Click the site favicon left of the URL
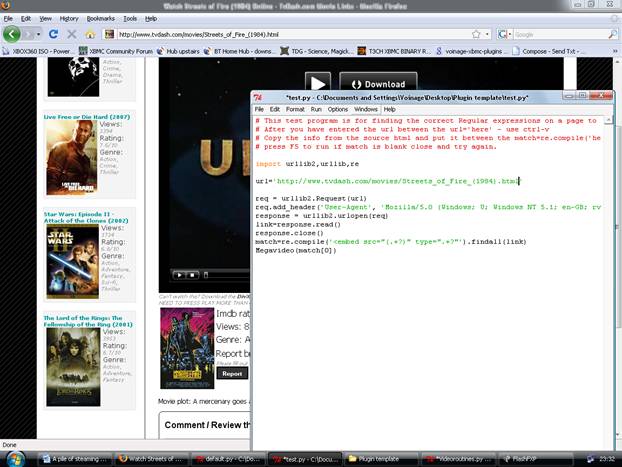The width and height of the screenshot is (622, 467). 109,35
